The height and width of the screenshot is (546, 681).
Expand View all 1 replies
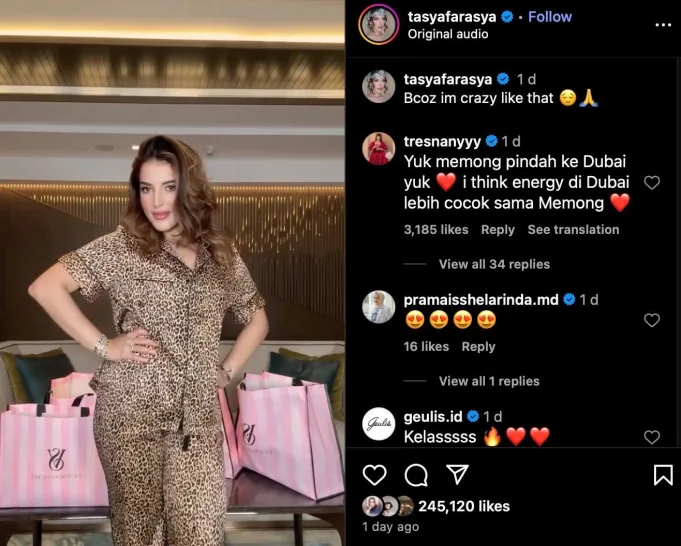[x=489, y=381]
